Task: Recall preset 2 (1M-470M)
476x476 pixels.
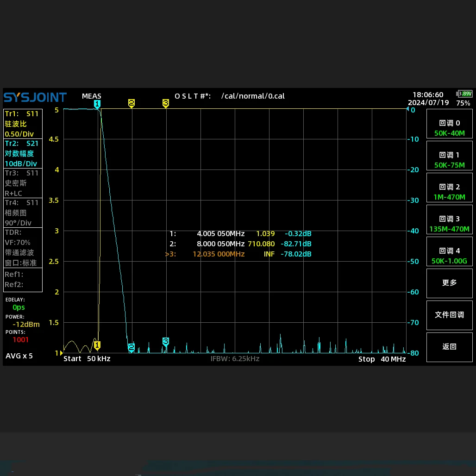Action: point(449,192)
